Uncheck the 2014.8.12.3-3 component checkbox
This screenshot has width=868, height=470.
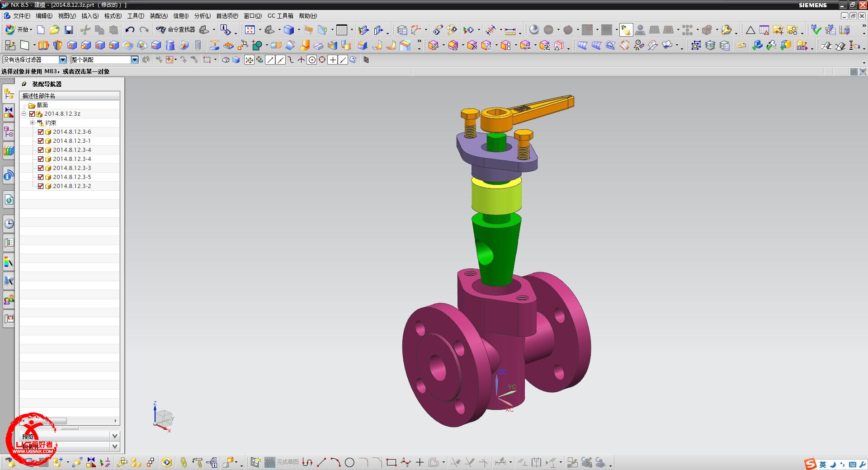[x=41, y=168]
